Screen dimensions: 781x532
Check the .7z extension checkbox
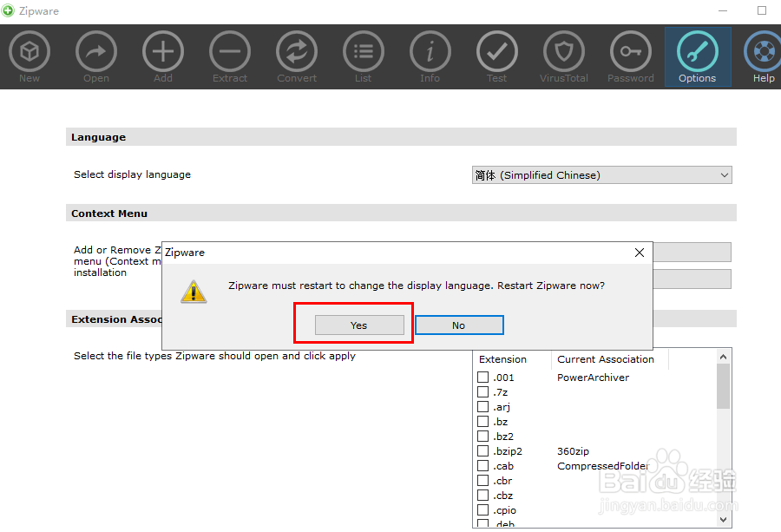(x=482, y=392)
